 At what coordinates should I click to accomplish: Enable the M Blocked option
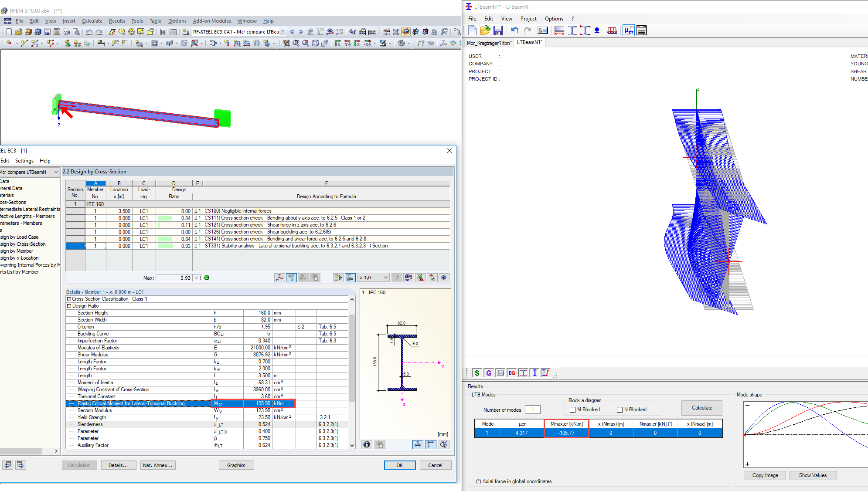click(572, 409)
